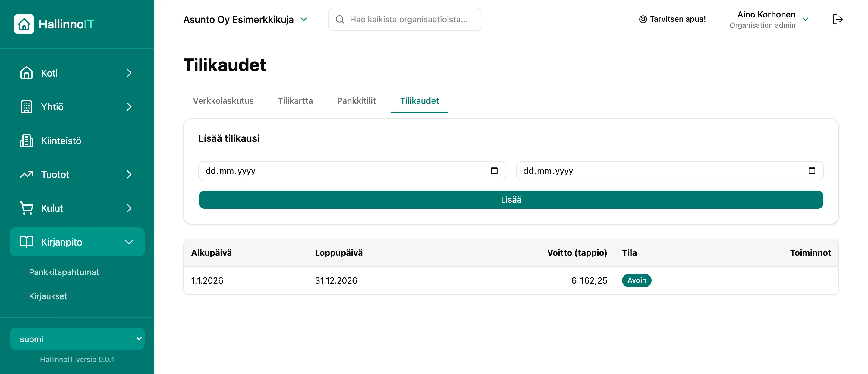Open calendar picker for end date
Viewport: 868px width, 374px height.
pos(812,171)
